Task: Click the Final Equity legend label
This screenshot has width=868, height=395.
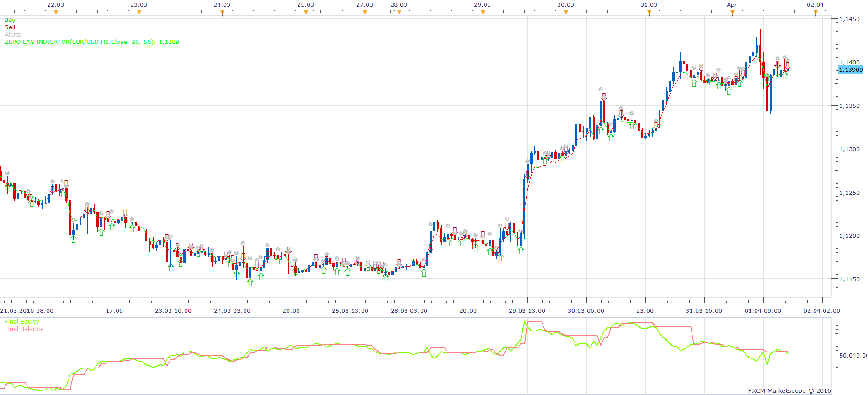Action: (22, 322)
